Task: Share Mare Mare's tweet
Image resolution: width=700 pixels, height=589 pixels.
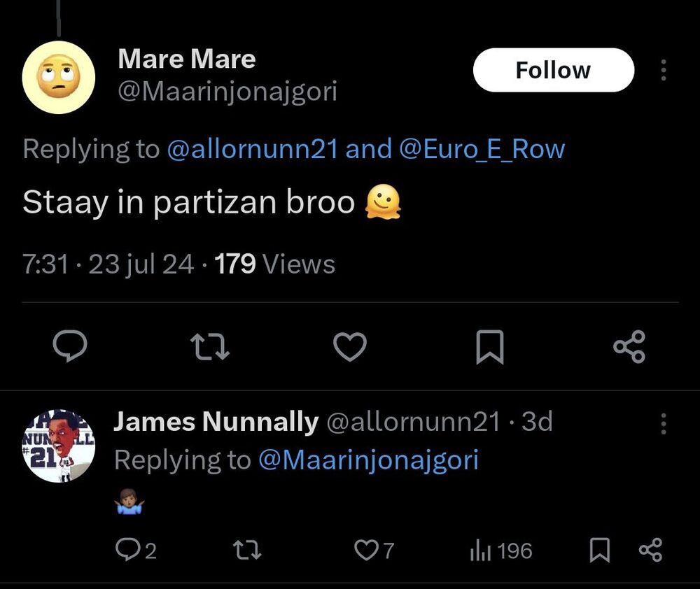Action: click(629, 346)
